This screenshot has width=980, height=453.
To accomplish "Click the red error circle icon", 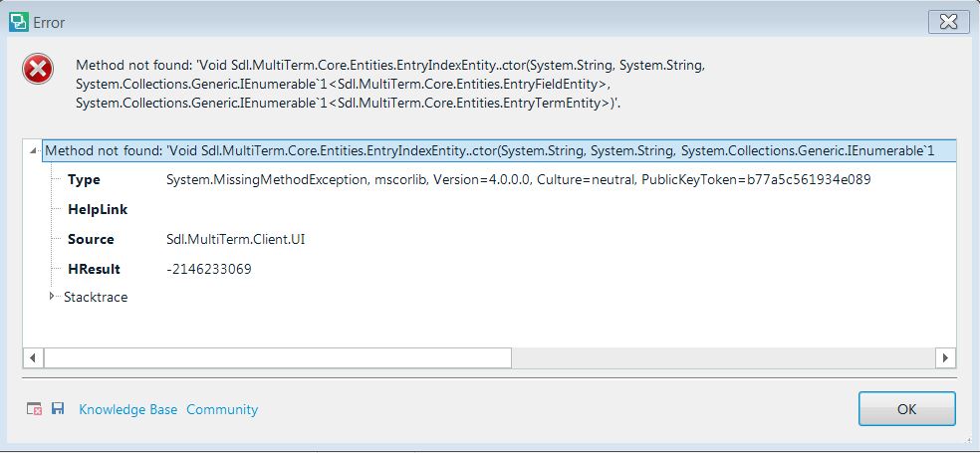I will [38, 69].
